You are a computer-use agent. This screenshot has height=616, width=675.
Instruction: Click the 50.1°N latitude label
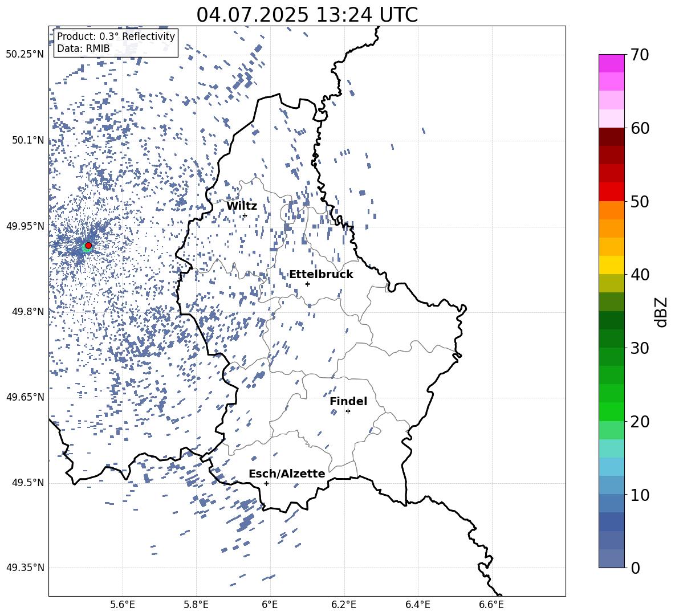(28, 140)
